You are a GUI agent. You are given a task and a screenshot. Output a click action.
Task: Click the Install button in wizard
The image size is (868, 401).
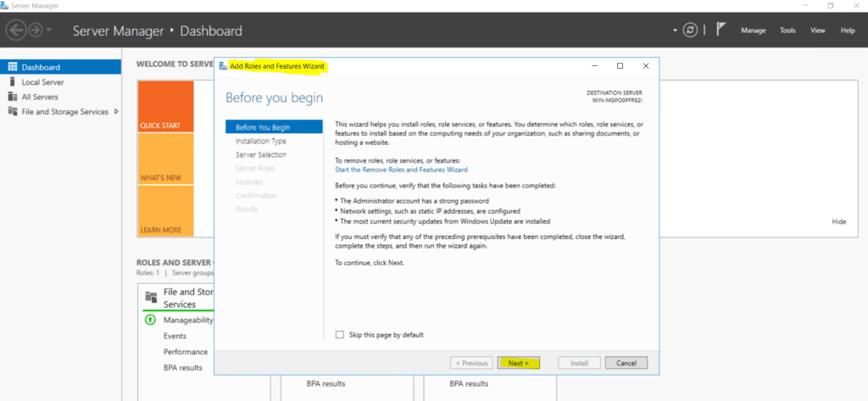(x=579, y=364)
